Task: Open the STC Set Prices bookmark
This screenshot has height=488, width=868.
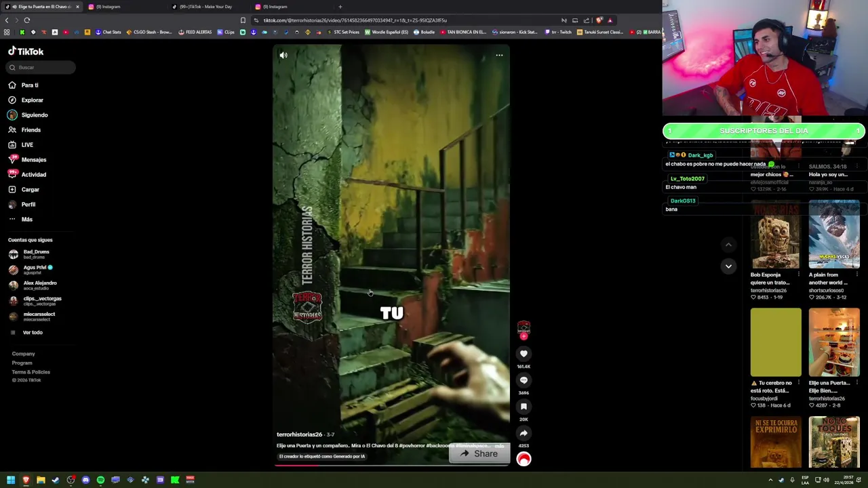Action: pos(343,32)
